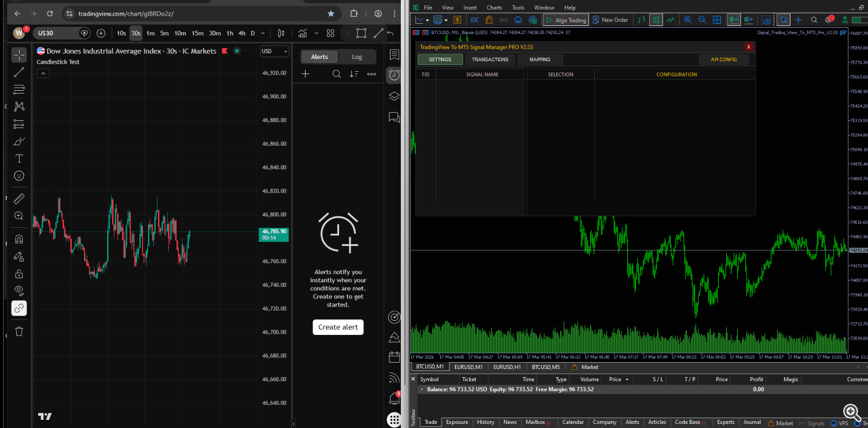Open the USD currency dropdown

pos(274,51)
